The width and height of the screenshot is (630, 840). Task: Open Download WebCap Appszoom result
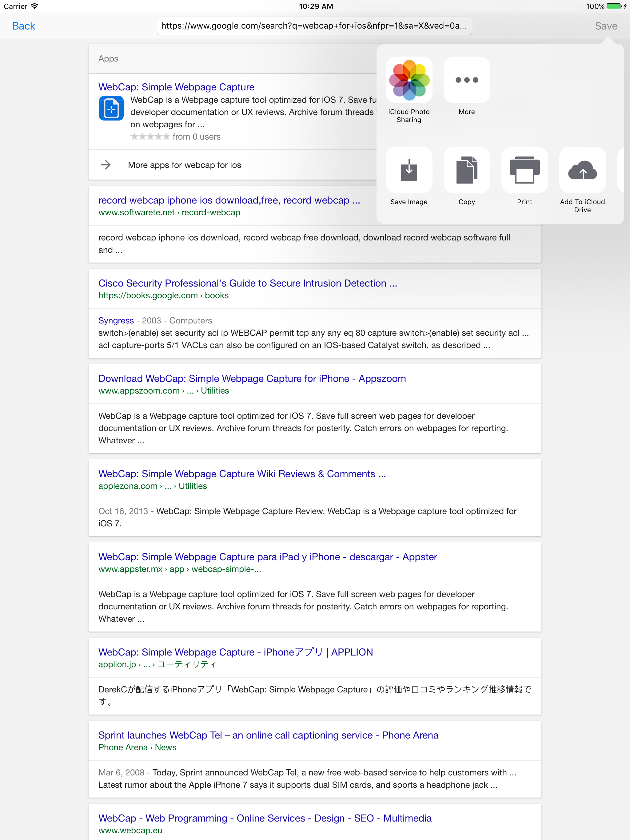coord(252,378)
